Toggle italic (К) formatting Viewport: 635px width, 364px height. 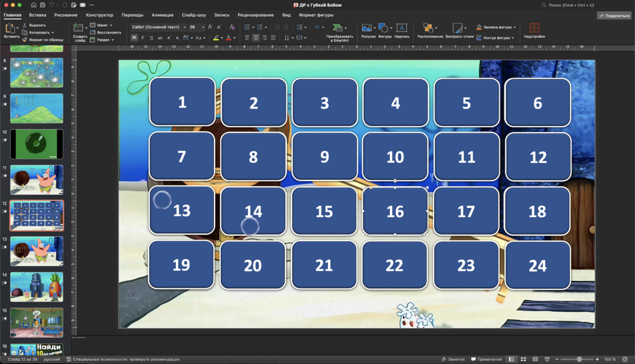[x=143, y=38]
